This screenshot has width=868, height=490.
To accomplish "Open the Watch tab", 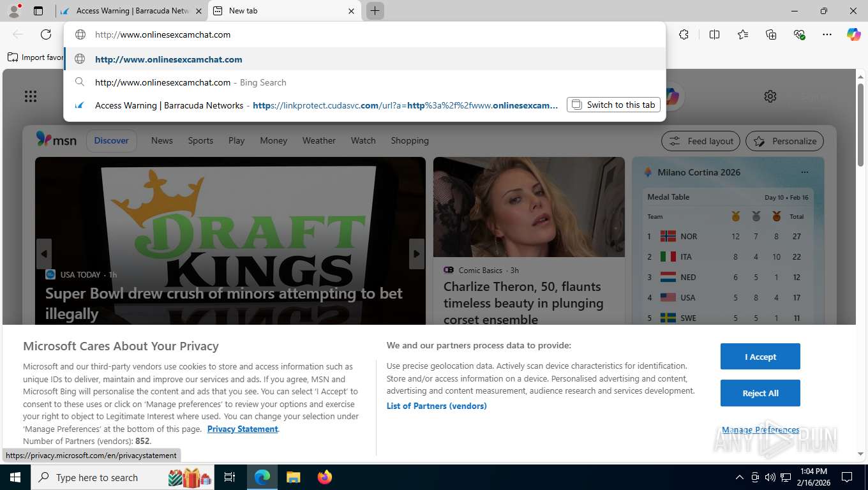I will point(363,140).
